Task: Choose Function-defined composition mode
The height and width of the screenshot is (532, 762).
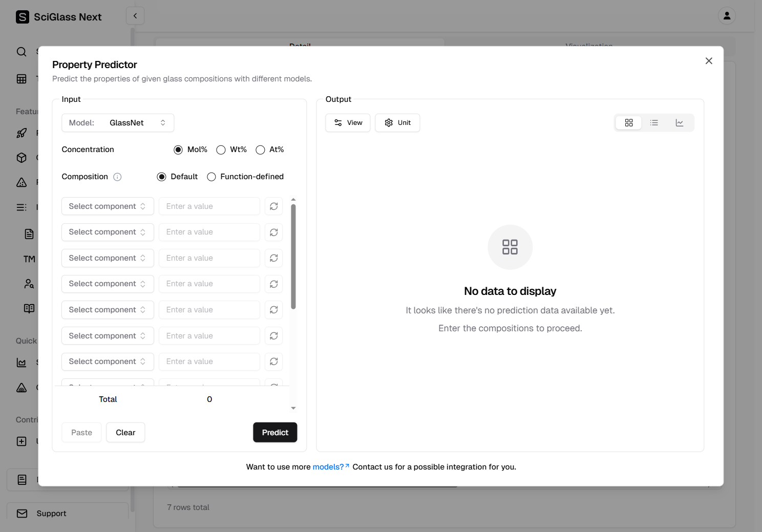Action: 211,177
